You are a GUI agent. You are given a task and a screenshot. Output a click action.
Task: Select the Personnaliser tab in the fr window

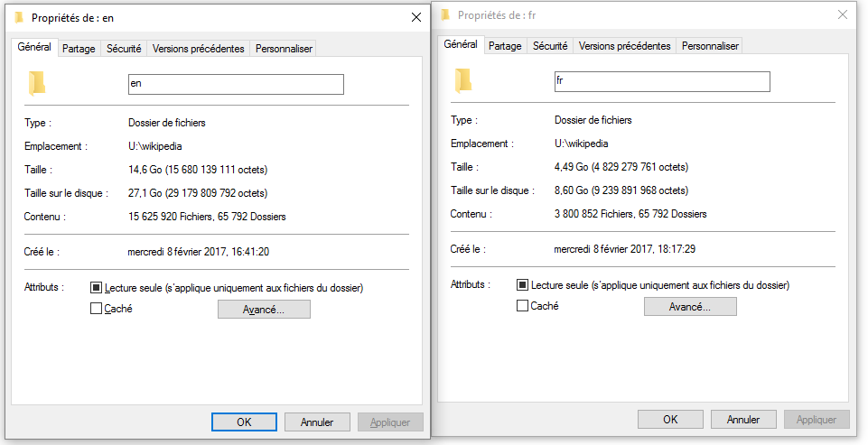[x=710, y=46]
